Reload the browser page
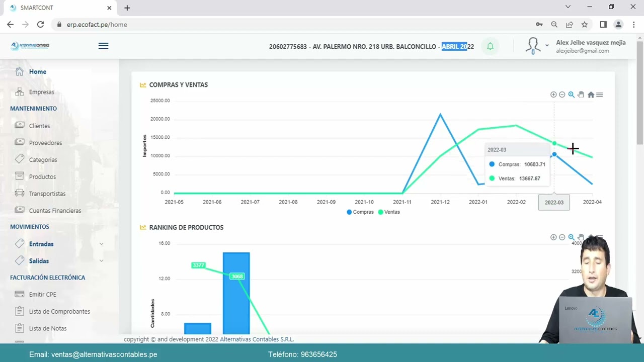The image size is (644, 362). pyautogui.click(x=40, y=24)
